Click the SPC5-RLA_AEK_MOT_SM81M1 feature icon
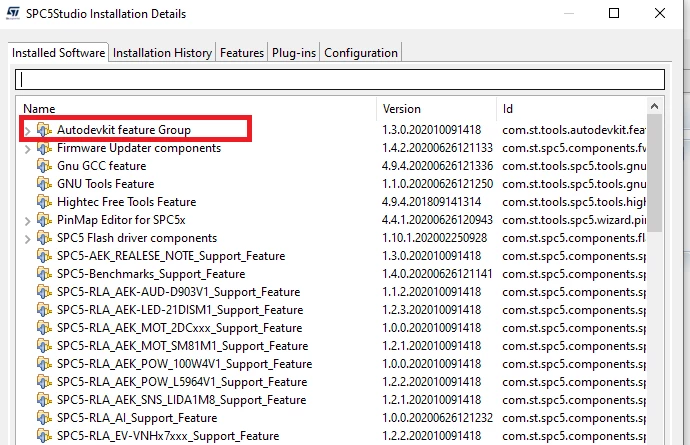The height and width of the screenshot is (445, 690). [x=44, y=346]
